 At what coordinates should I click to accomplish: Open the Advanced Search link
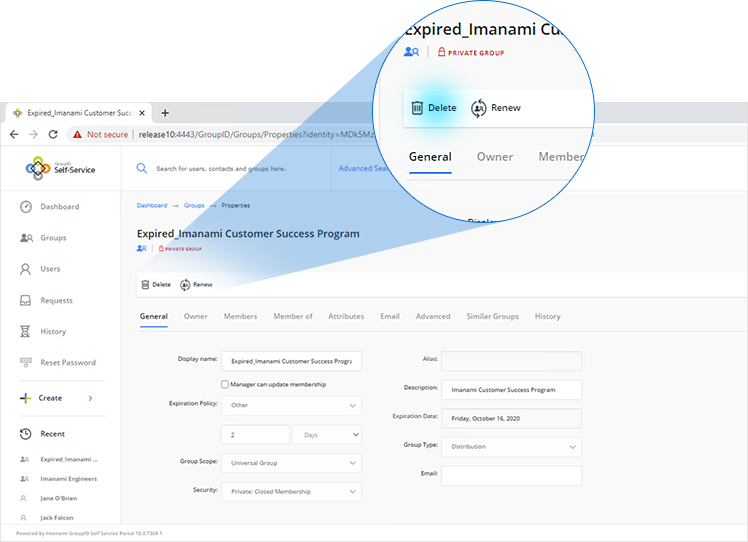click(358, 169)
